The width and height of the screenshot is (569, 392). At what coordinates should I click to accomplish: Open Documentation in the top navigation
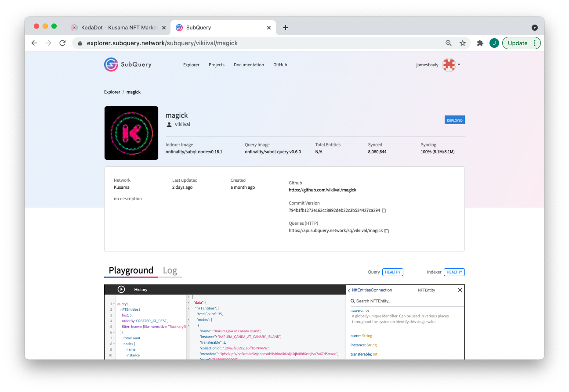(x=249, y=65)
